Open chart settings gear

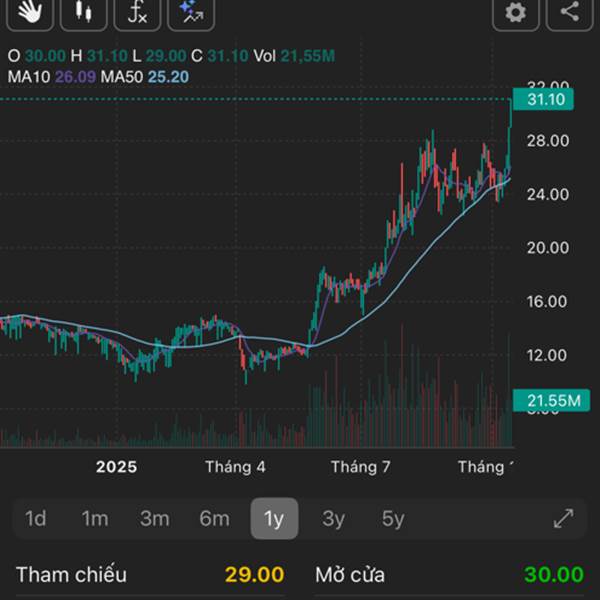515,12
